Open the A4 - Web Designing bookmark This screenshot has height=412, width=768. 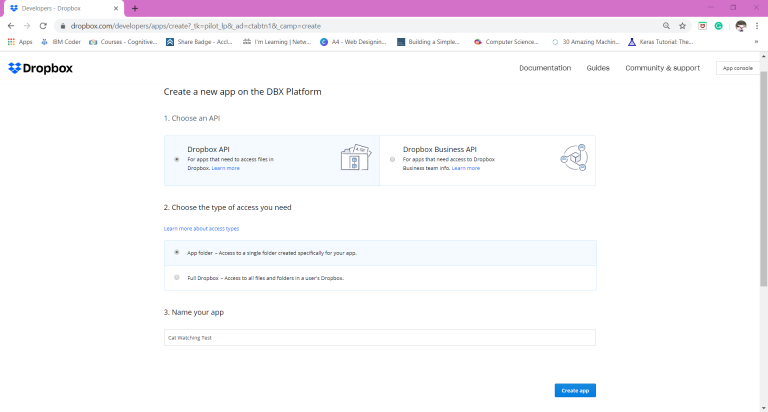[353, 42]
